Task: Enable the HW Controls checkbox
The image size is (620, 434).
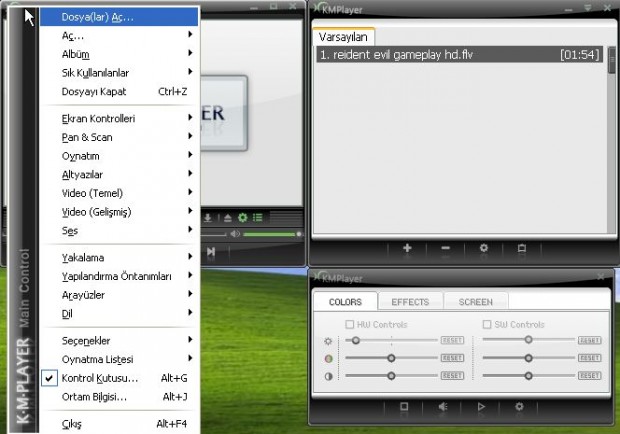Action: (350, 325)
